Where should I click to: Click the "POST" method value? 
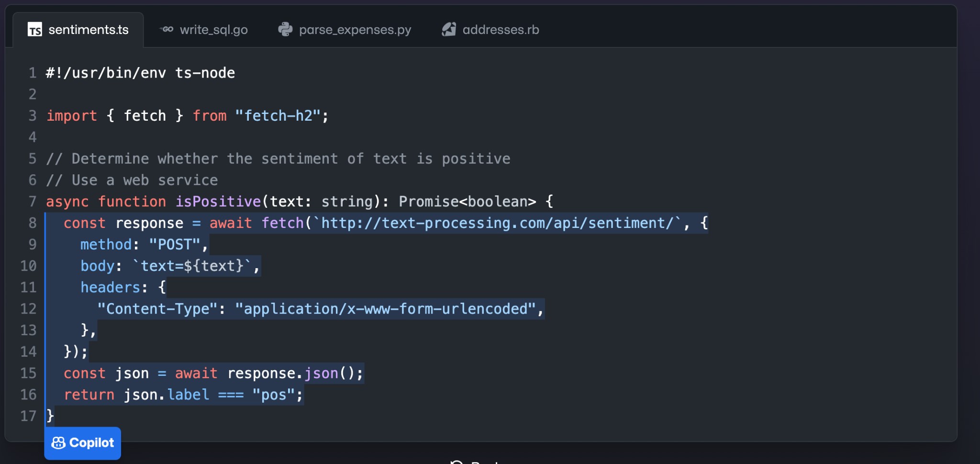point(174,245)
